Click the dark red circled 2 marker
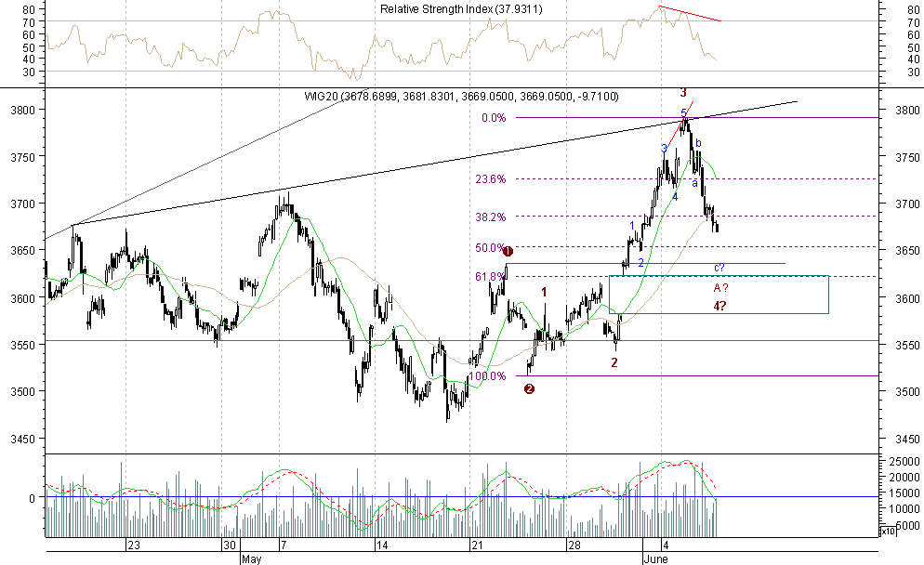The width and height of the screenshot is (924, 565). pyautogui.click(x=529, y=388)
